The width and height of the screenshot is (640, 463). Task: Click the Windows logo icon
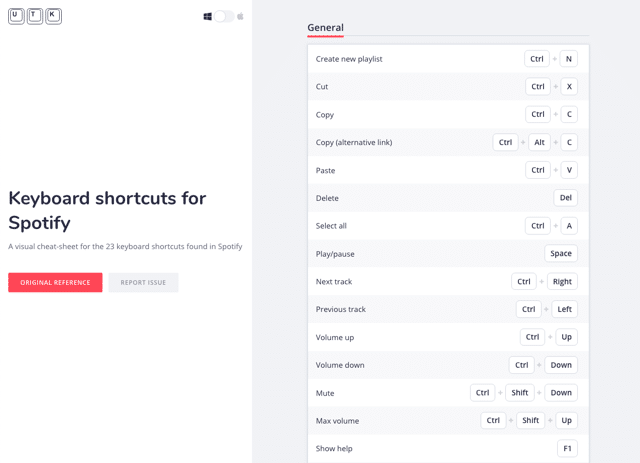coord(208,16)
